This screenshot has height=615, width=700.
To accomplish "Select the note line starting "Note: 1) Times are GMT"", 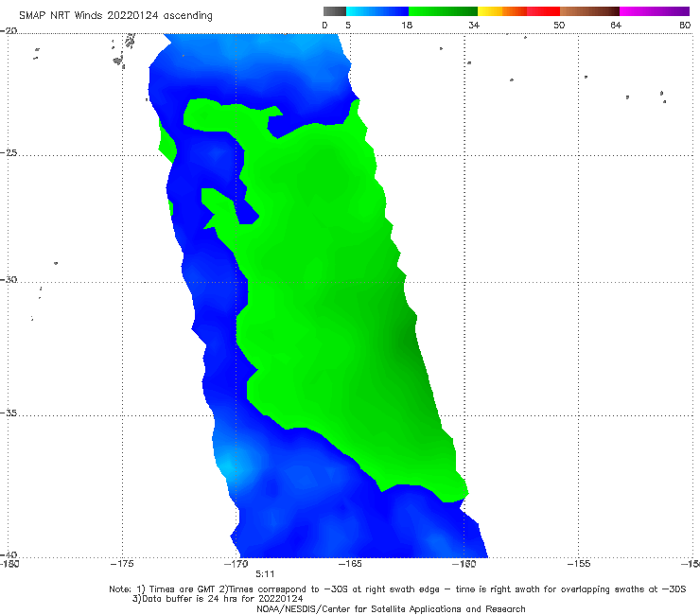I will point(397,589).
